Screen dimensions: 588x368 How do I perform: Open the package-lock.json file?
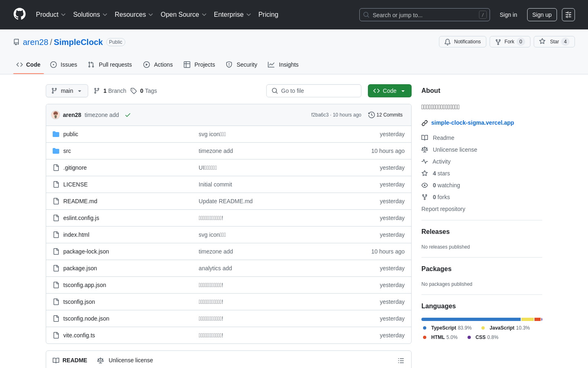click(86, 251)
